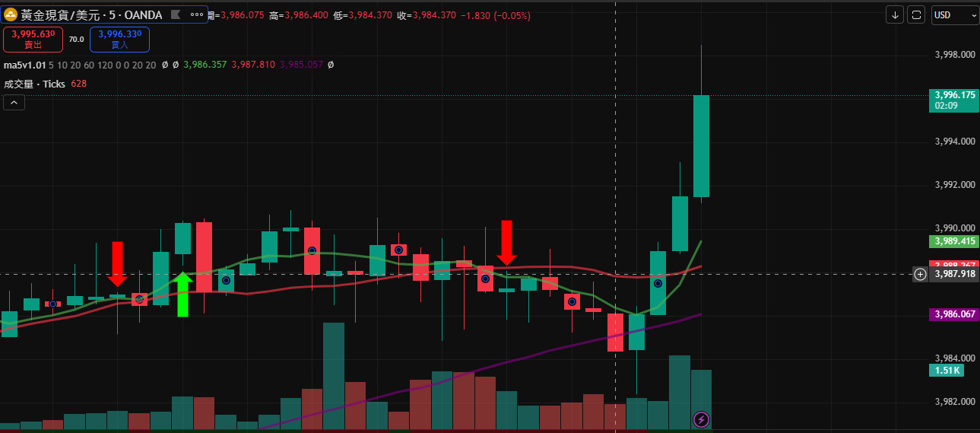Click the 3,994.000 axis price

click(955, 142)
